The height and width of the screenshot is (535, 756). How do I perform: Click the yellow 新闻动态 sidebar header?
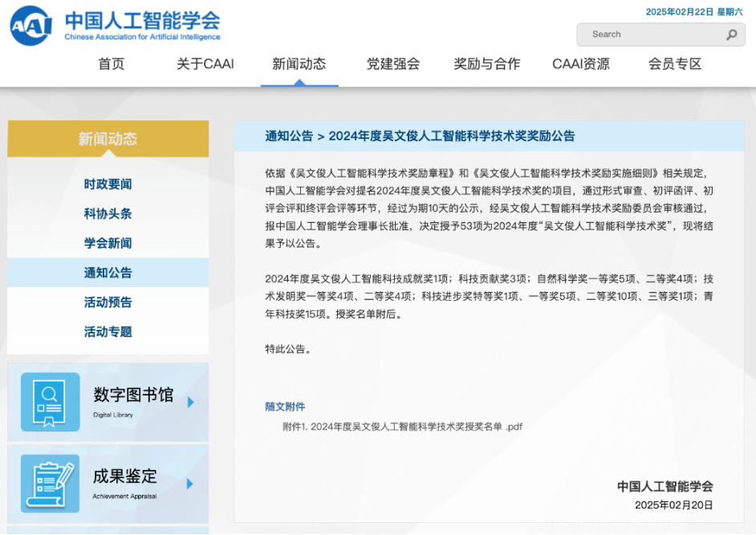pyautogui.click(x=108, y=139)
